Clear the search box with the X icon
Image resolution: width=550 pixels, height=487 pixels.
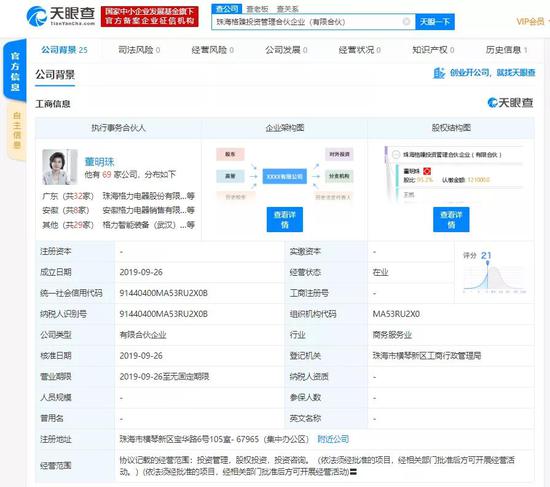(x=406, y=21)
